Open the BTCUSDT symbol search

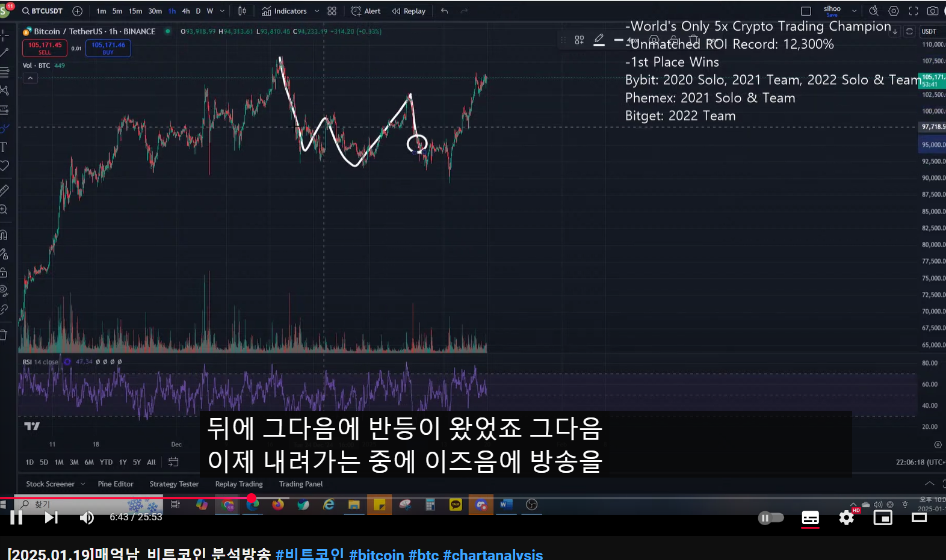coord(42,11)
